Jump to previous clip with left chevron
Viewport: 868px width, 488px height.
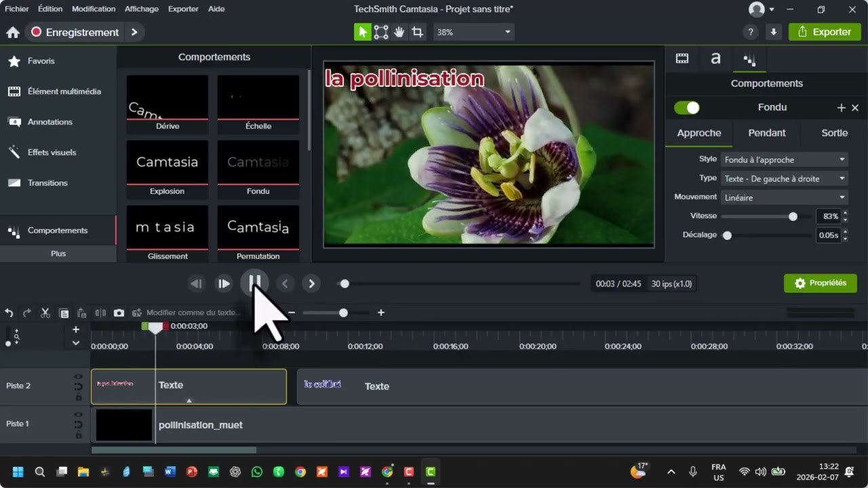tap(285, 284)
